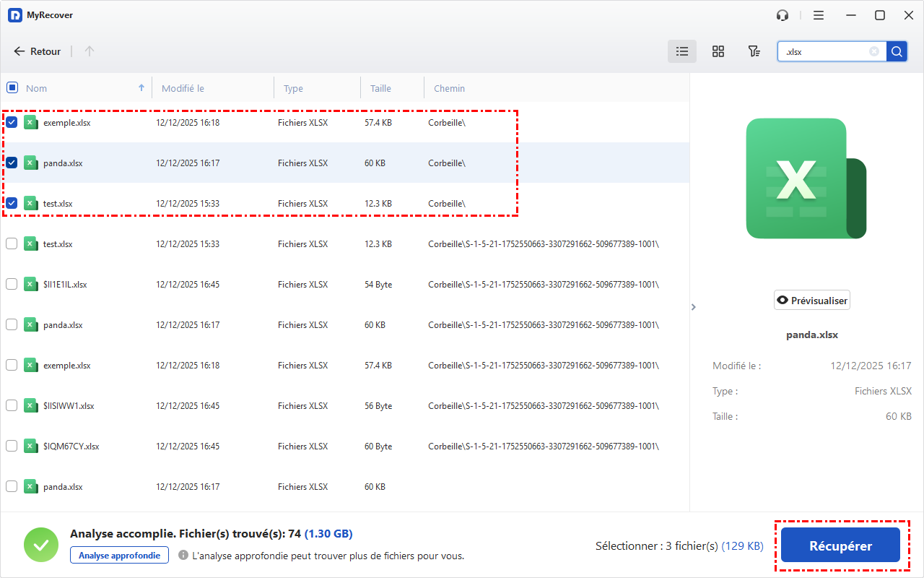The height and width of the screenshot is (578, 924).
Task: Tick the $II1E1IL.xlsx file checkbox
Action: (x=12, y=285)
